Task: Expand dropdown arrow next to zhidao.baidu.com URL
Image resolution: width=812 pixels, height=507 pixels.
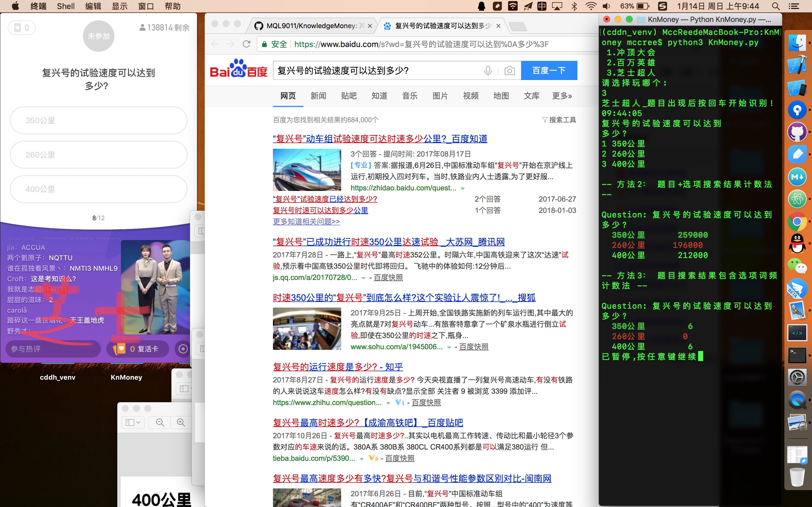Action: click(463, 188)
